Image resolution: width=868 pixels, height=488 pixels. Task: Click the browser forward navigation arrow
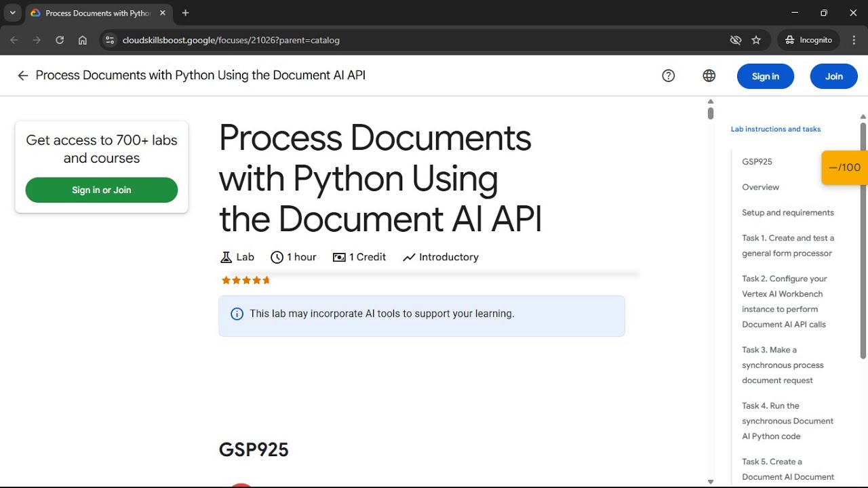point(37,40)
